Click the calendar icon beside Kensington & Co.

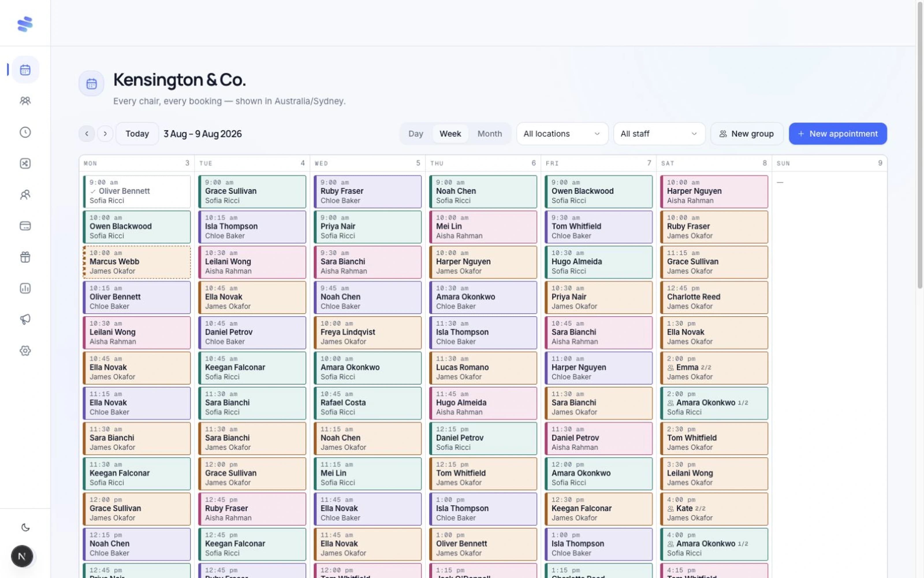pos(92,84)
